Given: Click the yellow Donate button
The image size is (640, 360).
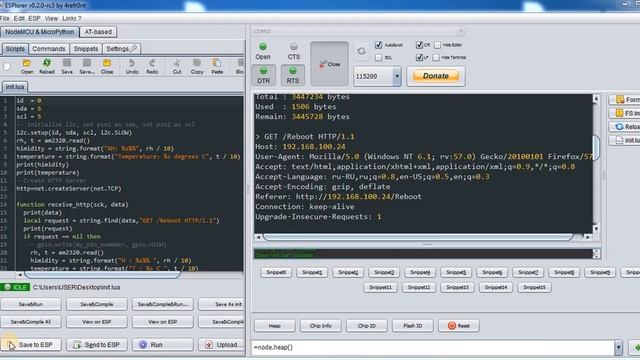Looking at the screenshot, I should (436, 76).
